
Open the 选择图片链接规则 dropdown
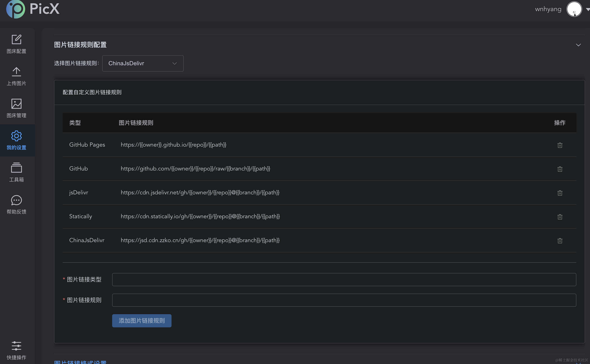143,63
